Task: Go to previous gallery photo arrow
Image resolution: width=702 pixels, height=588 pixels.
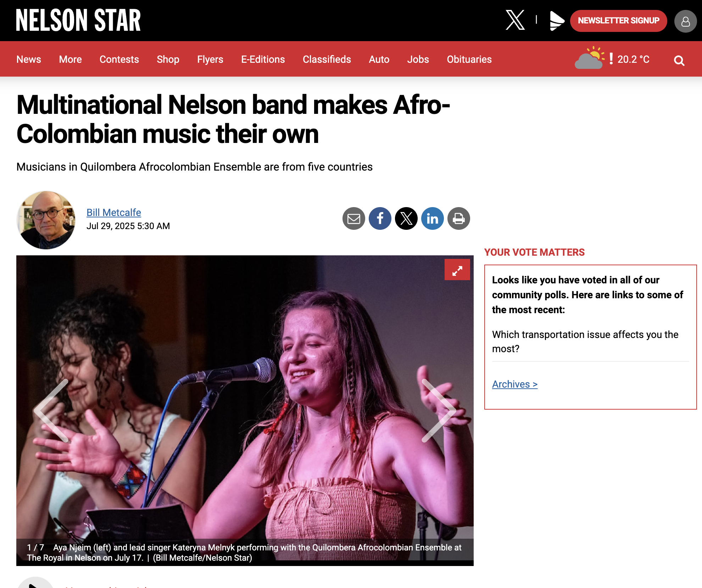Action: (x=51, y=410)
